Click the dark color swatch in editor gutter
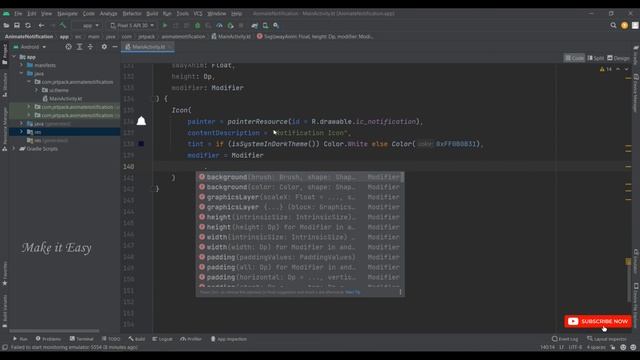Image resolution: width=640 pixels, height=360 pixels. (x=141, y=144)
